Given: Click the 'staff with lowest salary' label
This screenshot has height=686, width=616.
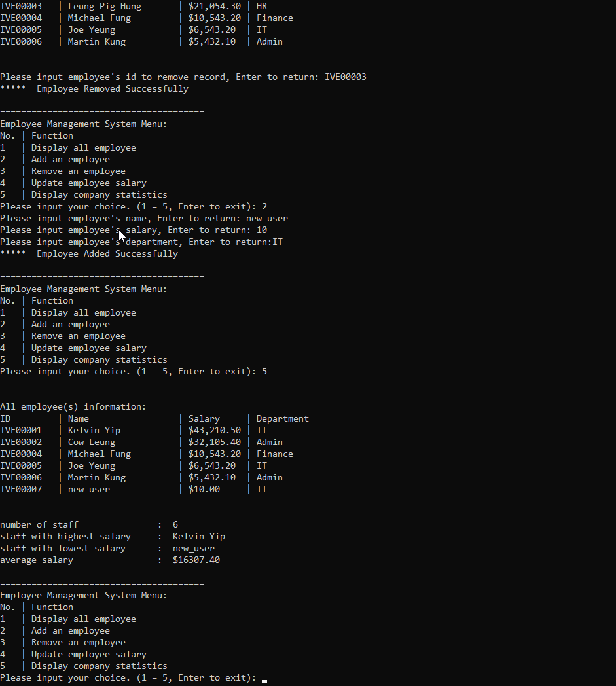Looking at the screenshot, I should pos(63,549).
